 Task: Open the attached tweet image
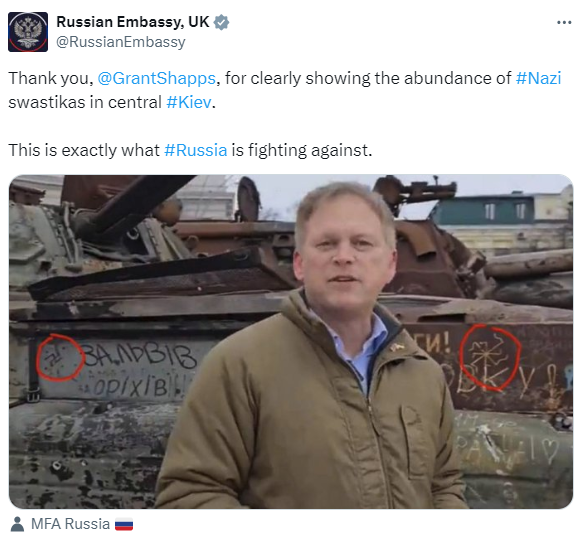point(291,342)
